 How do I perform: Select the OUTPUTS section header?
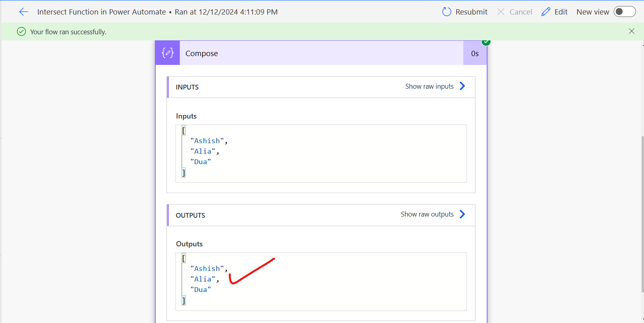pyautogui.click(x=190, y=215)
